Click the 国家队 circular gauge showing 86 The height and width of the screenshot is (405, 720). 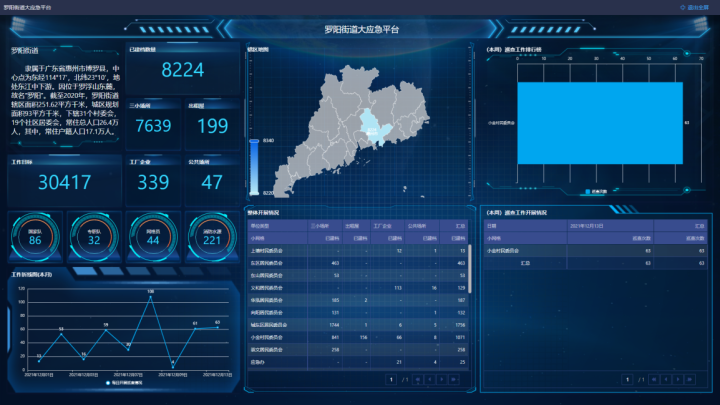click(x=35, y=237)
